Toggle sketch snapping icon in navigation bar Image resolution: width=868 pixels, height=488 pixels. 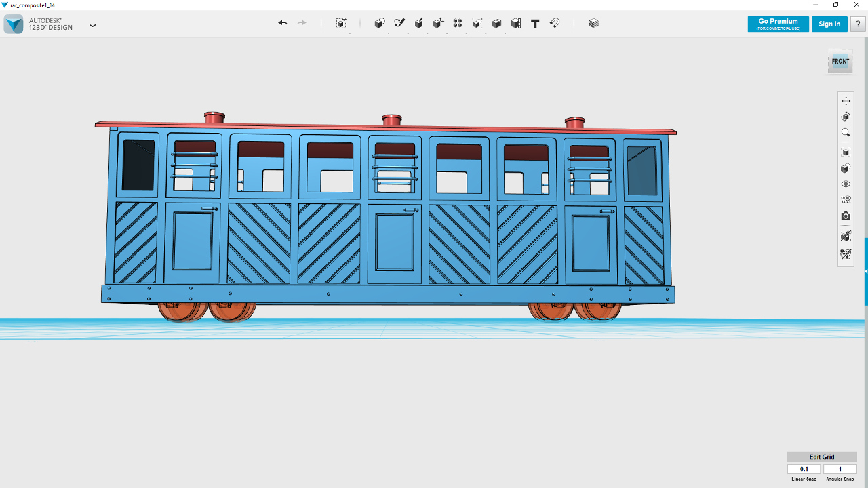coord(846,254)
